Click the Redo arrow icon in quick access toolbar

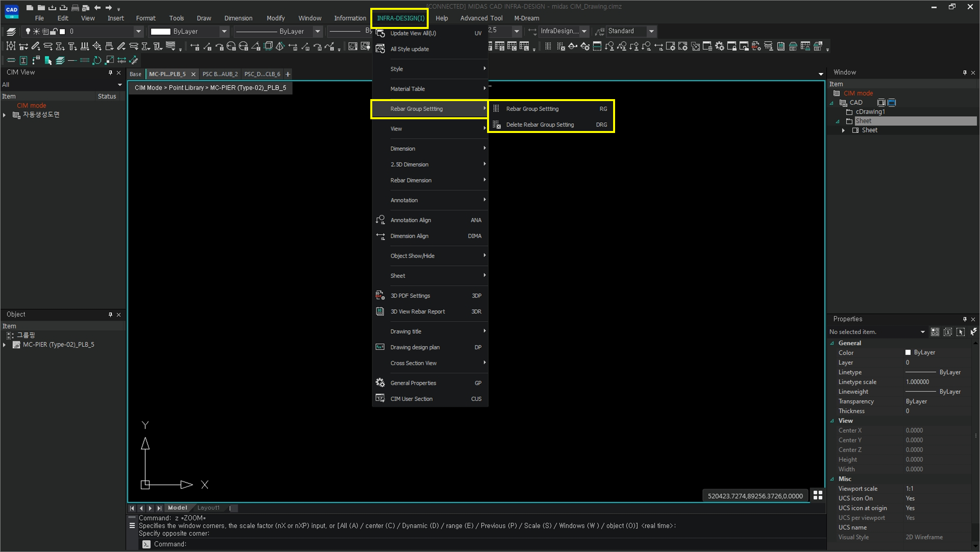click(x=108, y=7)
